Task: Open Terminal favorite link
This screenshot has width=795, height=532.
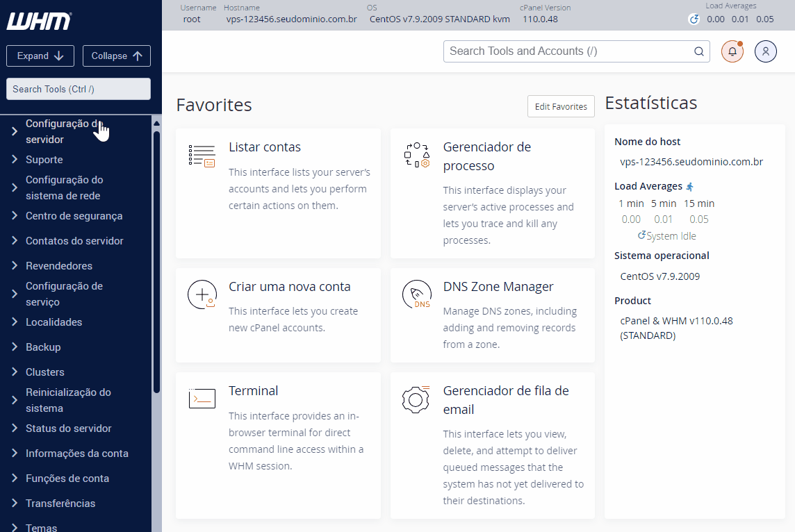Action: 253,390
